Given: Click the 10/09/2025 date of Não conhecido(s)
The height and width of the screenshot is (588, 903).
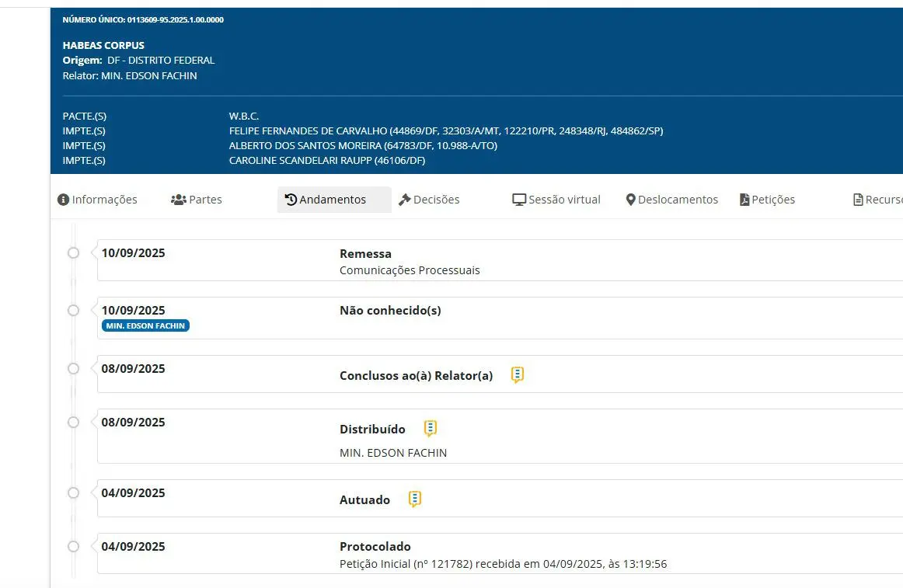Looking at the screenshot, I should tap(133, 311).
